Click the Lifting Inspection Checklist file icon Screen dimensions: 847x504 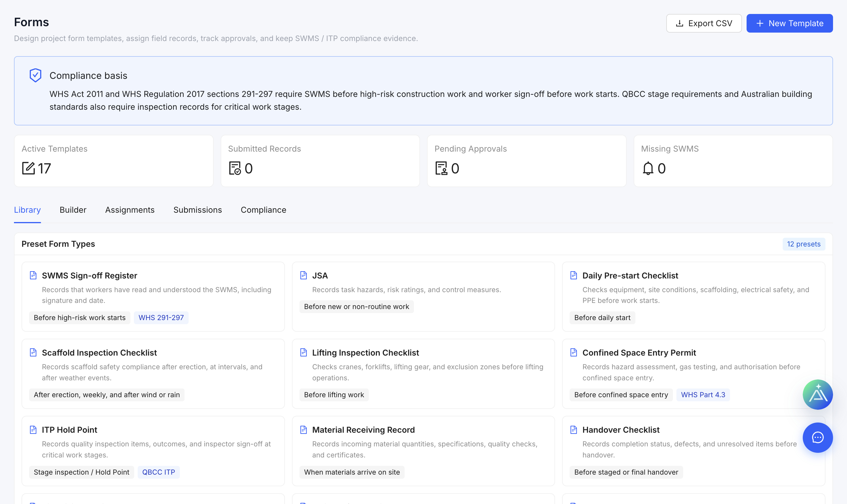tap(303, 352)
